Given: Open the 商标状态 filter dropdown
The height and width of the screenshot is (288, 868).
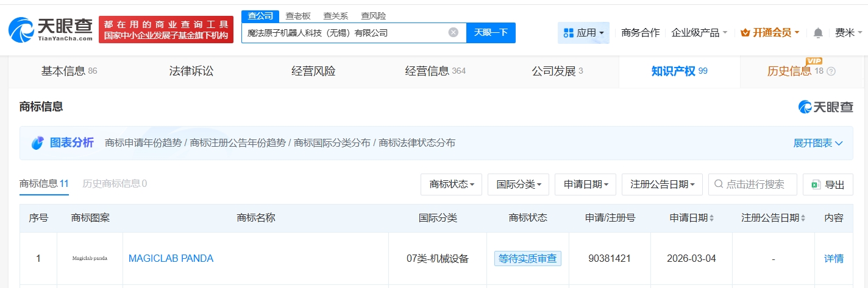Looking at the screenshot, I should point(451,184).
